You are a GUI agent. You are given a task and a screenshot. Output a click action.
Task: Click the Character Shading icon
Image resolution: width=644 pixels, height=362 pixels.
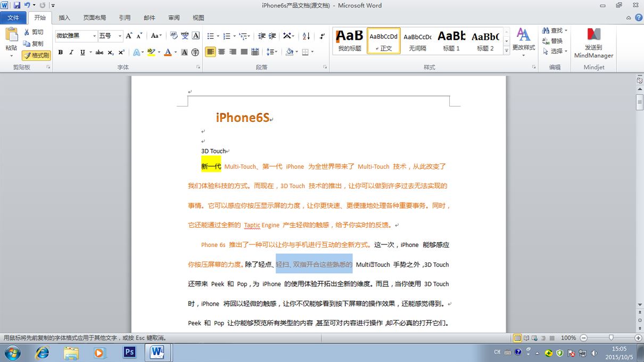(x=185, y=52)
